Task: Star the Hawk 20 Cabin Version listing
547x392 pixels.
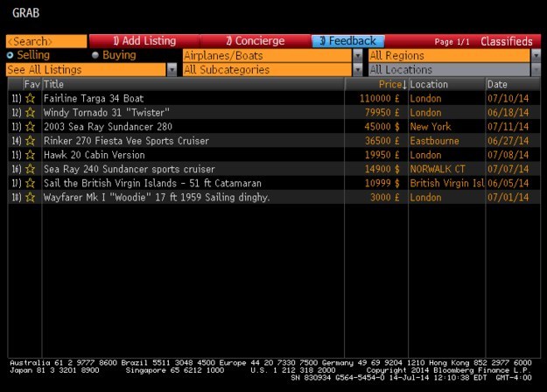Action: tap(30, 155)
